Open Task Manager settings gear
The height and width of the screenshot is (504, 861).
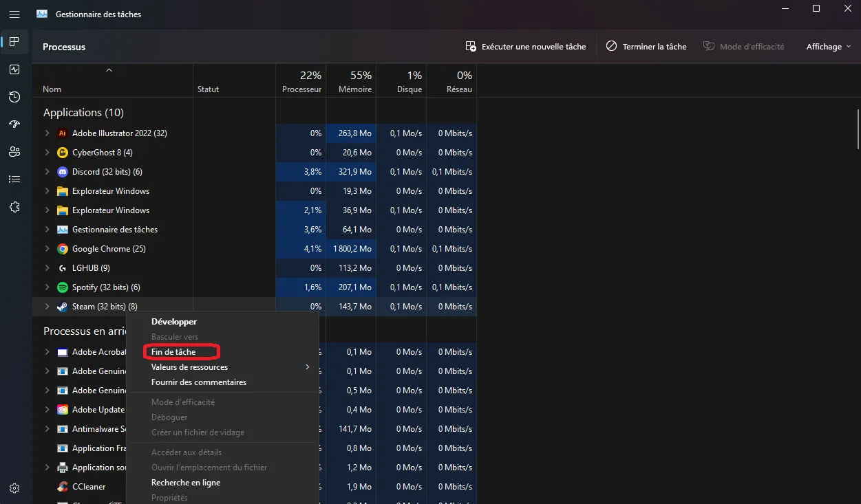[x=14, y=488]
